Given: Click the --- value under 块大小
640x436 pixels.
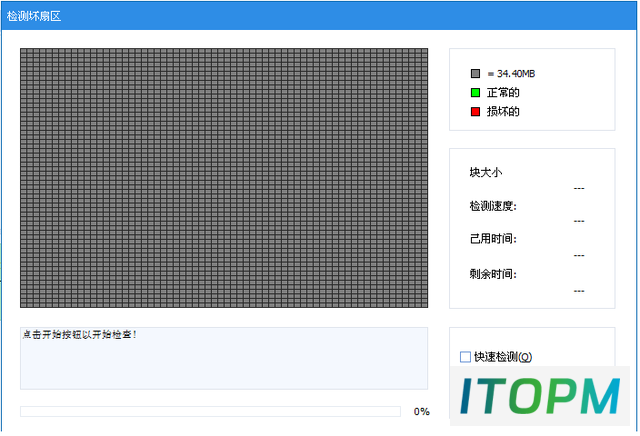Looking at the screenshot, I should [579, 189].
